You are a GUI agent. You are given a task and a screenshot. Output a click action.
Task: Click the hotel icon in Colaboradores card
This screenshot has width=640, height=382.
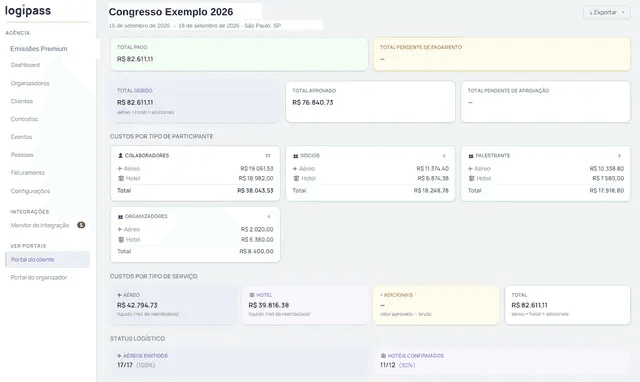[121, 178]
